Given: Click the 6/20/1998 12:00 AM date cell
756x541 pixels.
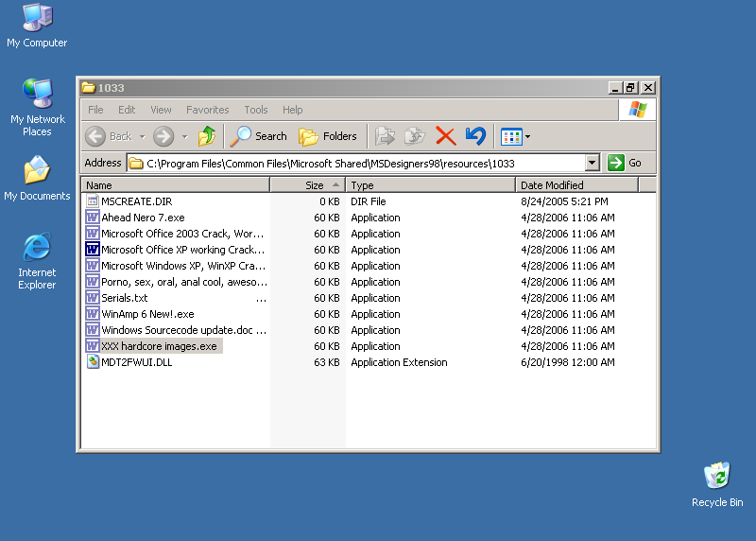Looking at the screenshot, I should 568,362.
